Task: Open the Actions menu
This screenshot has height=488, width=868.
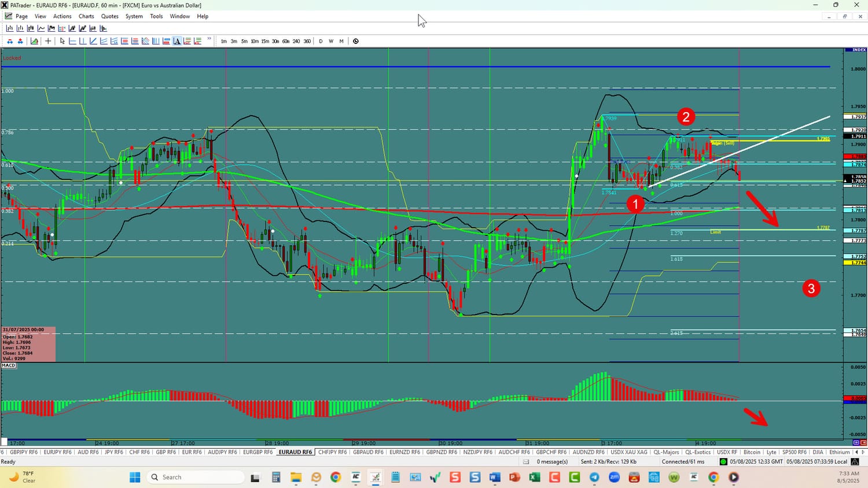Action: pyautogui.click(x=62, y=16)
